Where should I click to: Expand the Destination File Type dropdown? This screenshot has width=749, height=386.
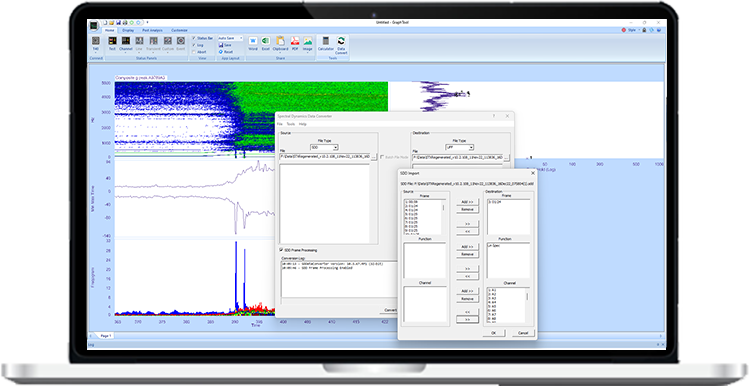point(460,148)
